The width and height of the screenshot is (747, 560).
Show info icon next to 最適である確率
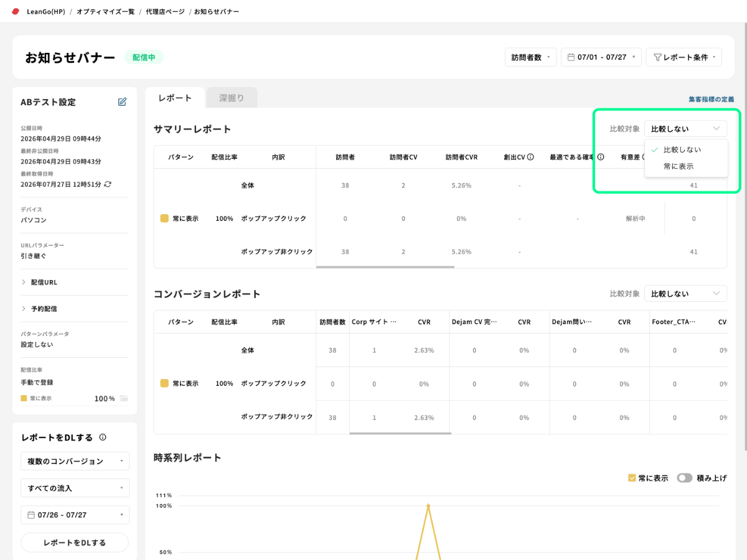(x=601, y=157)
